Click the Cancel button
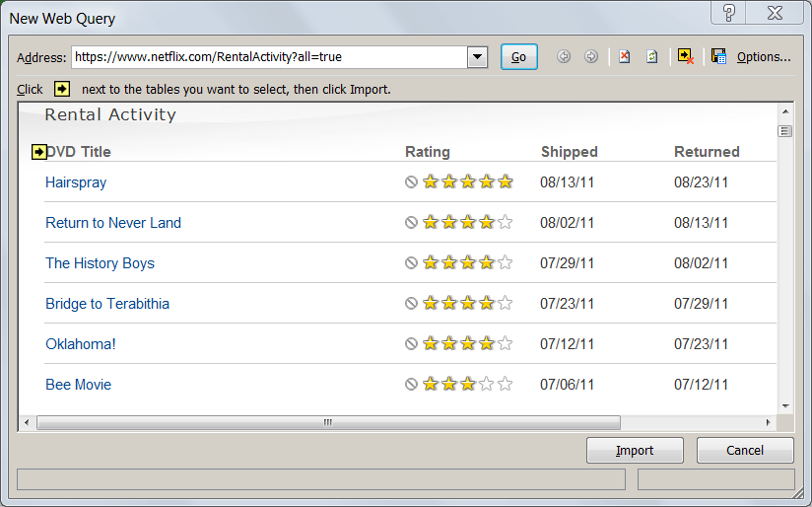The width and height of the screenshot is (812, 507). click(x=745, y=450)
